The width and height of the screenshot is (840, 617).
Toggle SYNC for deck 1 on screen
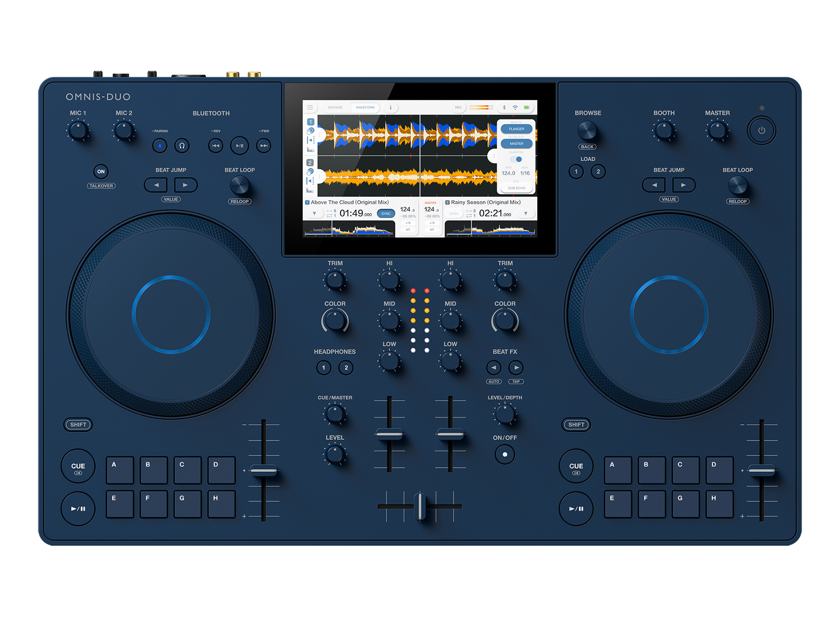pyautogui.click(x=386, y=214)
